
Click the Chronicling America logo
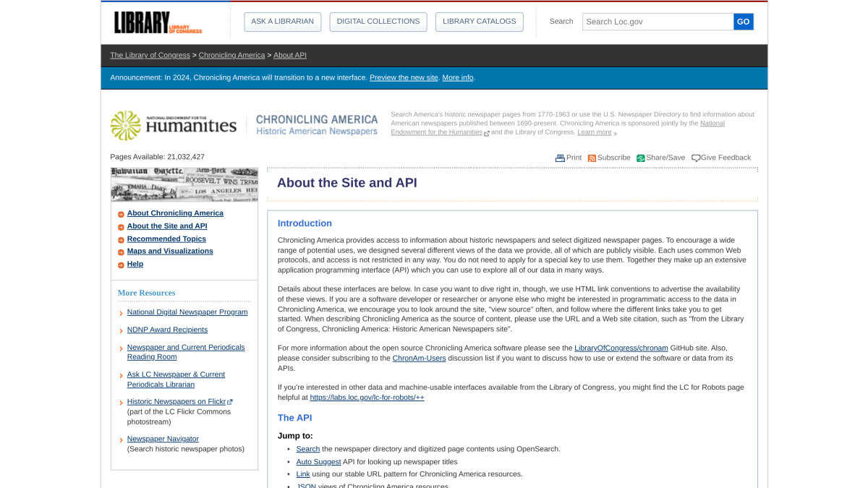pyautogui.click(x=317, y=125)
